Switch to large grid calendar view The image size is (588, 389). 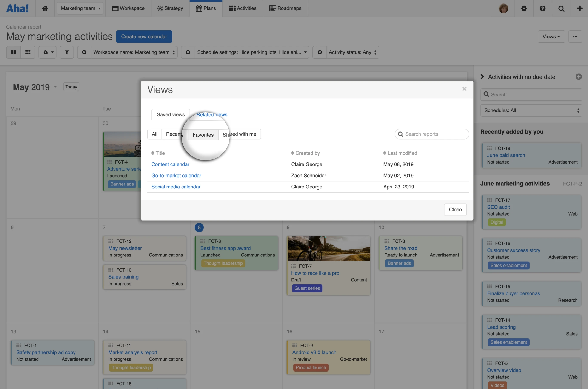pos(13,52)
